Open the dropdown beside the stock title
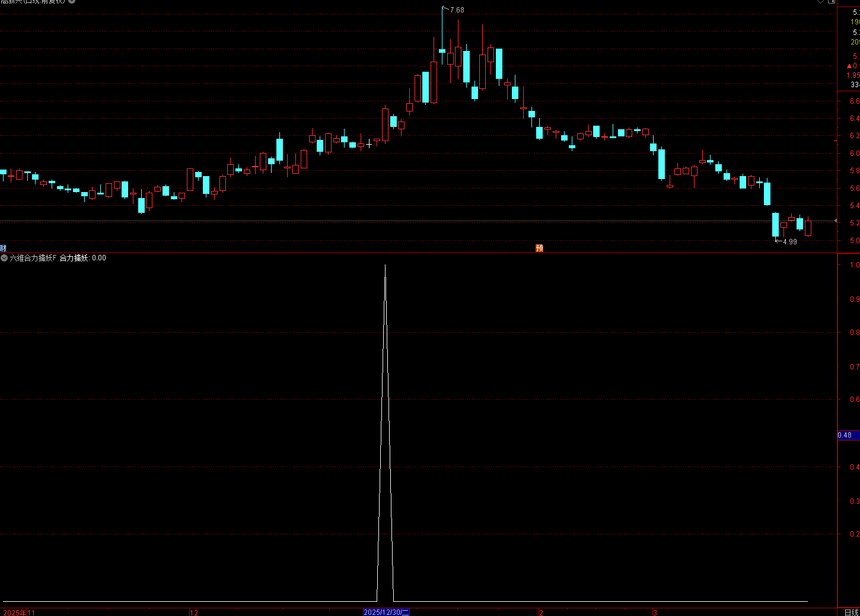Viewport: 860px width, 616px height. [72, 1]
